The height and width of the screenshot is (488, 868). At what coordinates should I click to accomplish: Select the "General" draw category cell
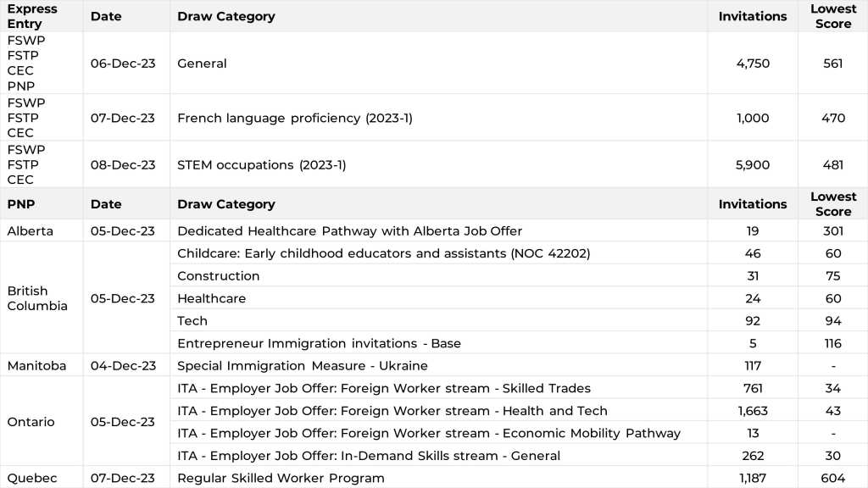(202, 64)
